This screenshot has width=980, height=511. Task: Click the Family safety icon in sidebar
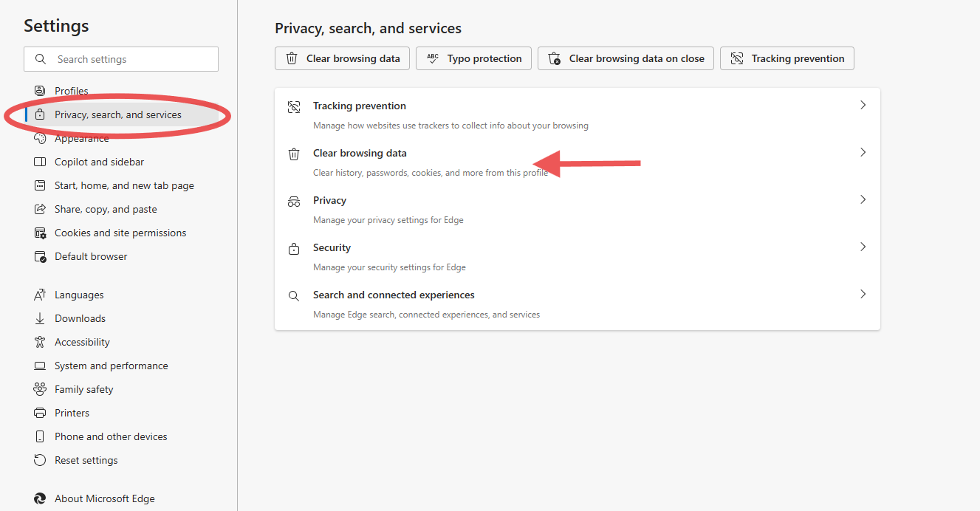40,389
